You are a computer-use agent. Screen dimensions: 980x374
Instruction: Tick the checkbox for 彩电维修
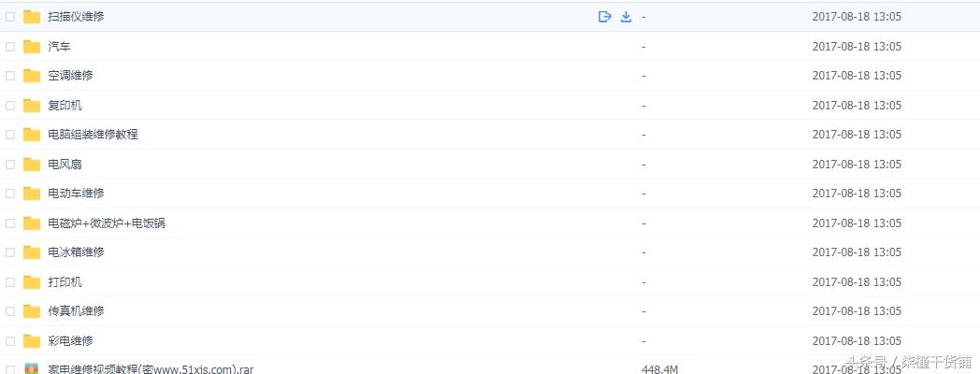coord(10,341)
